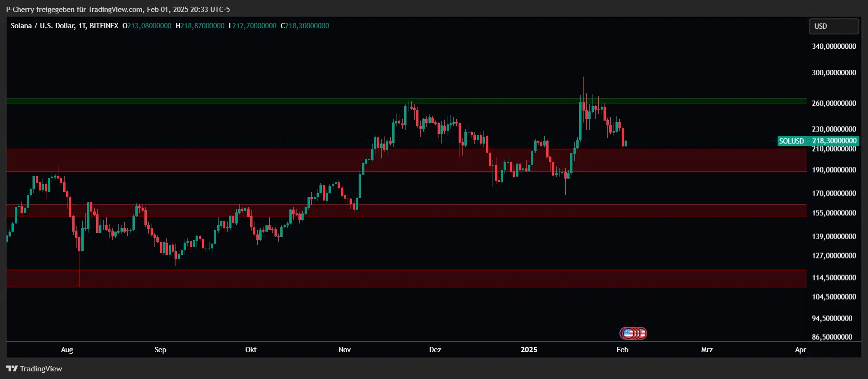Click the Nov label on time axis
The width and height of the screenshot is (868, 379).
(x=344, y=350)
